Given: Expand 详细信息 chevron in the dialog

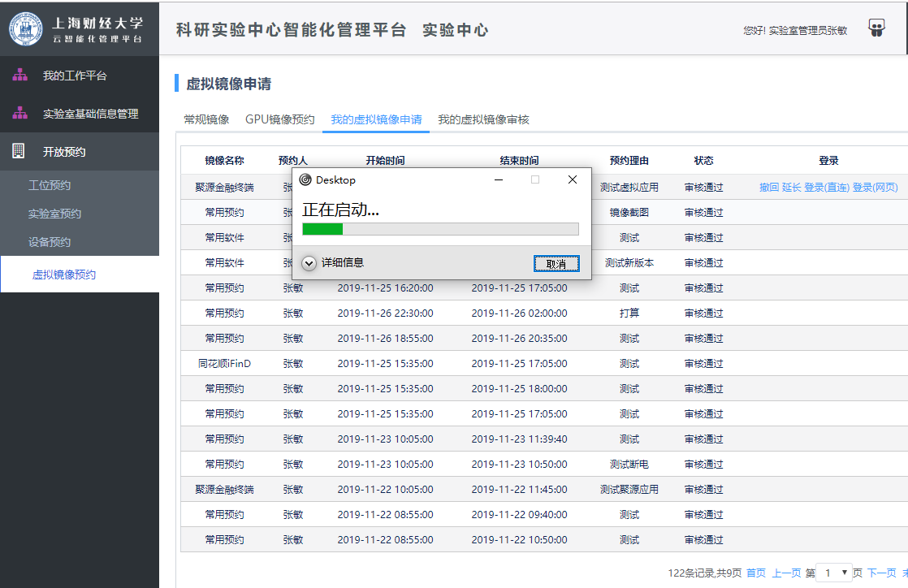Looking at the screenshot, I should [309, 263].
